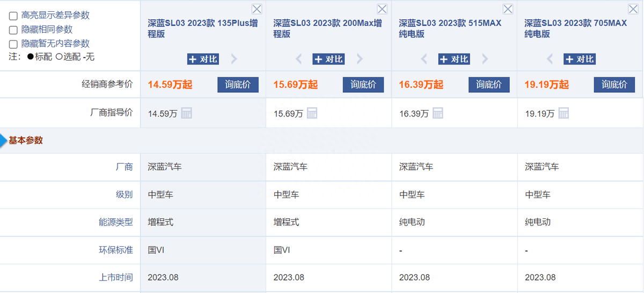Image resolution: width=644 pixels, height=293 pixels.
Task: Remove the 515MAX纯电版 column
Action: pyautogui.click(x=508, y=9)
